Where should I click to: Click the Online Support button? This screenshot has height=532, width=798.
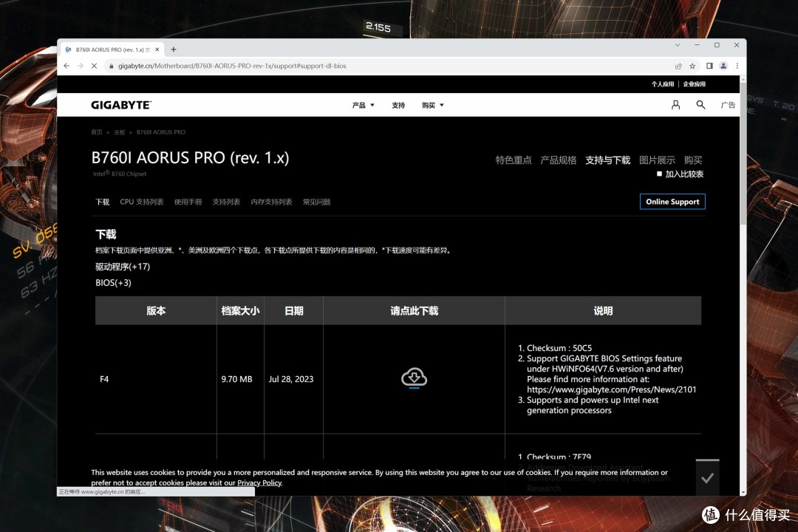pyautogui.click(x=672, y=202)
